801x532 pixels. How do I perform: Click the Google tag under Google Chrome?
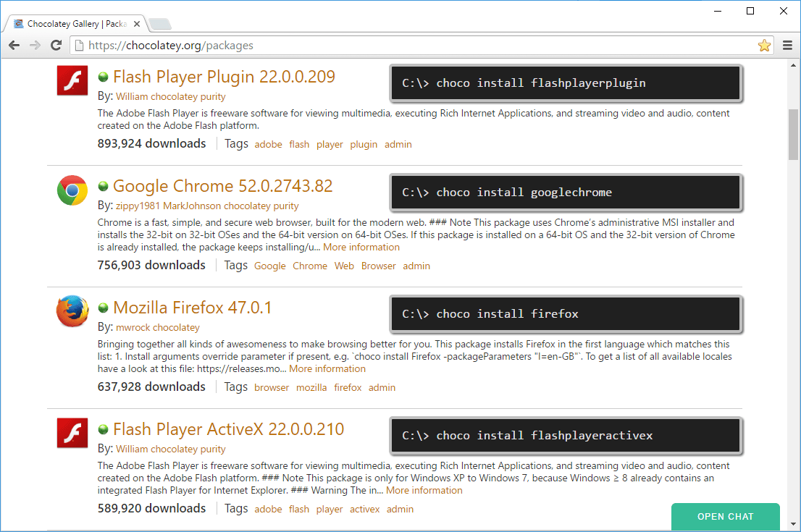click(269, 266)
